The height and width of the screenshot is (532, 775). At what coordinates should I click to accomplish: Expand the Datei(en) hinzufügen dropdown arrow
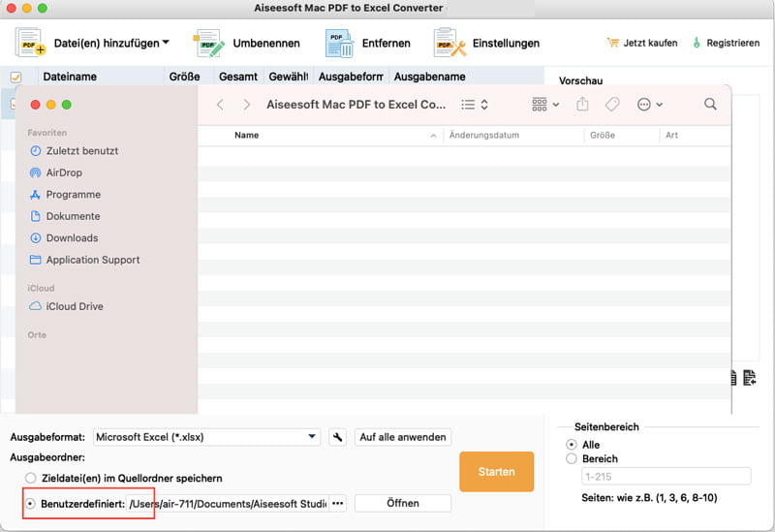tap(166, 43)
